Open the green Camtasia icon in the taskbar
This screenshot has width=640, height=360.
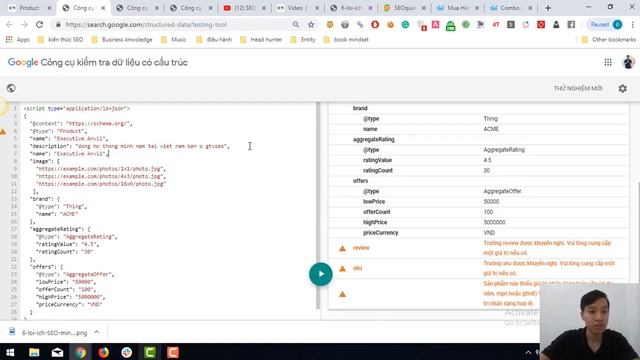pos(150,352)
